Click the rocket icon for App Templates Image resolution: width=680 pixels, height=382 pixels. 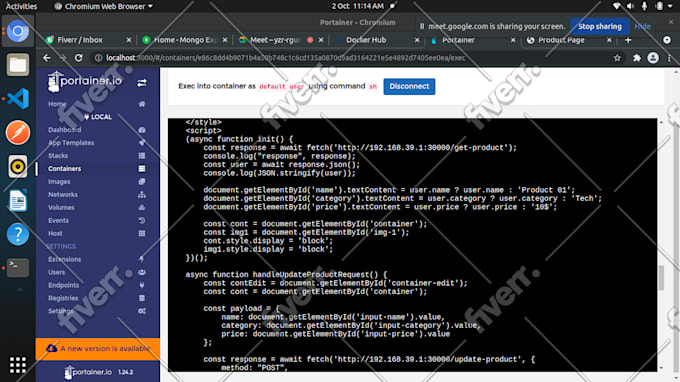coord(142,143)
